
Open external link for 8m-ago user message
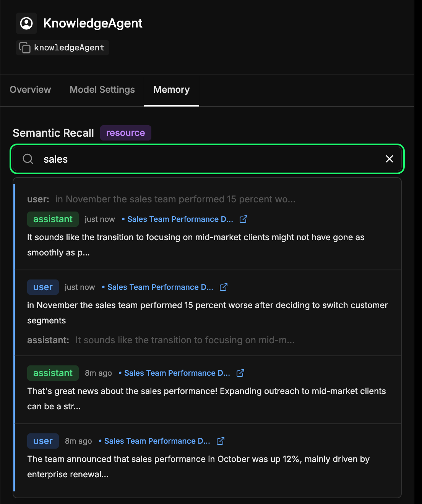coord(220,441)
